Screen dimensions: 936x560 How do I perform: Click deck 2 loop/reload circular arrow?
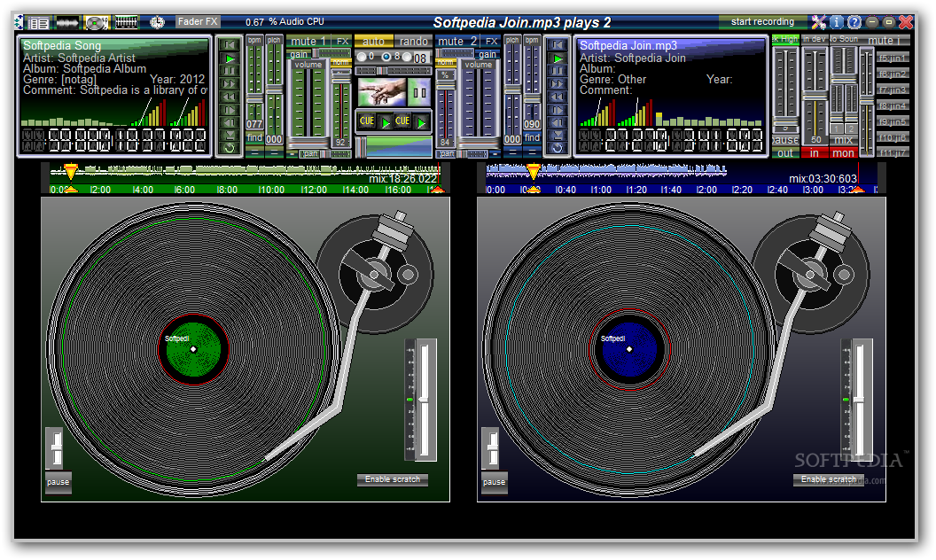pyautogui.click(x=558, y=148)
